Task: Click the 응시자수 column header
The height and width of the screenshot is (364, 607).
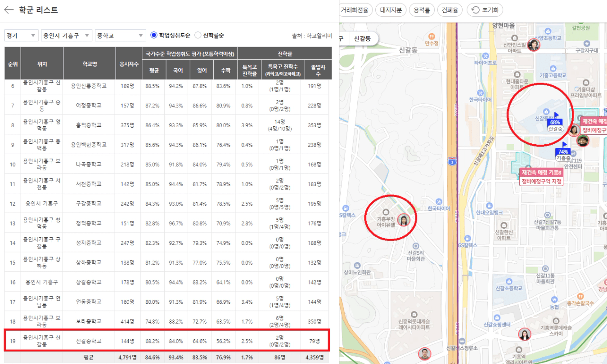Action: coord(128,63)
